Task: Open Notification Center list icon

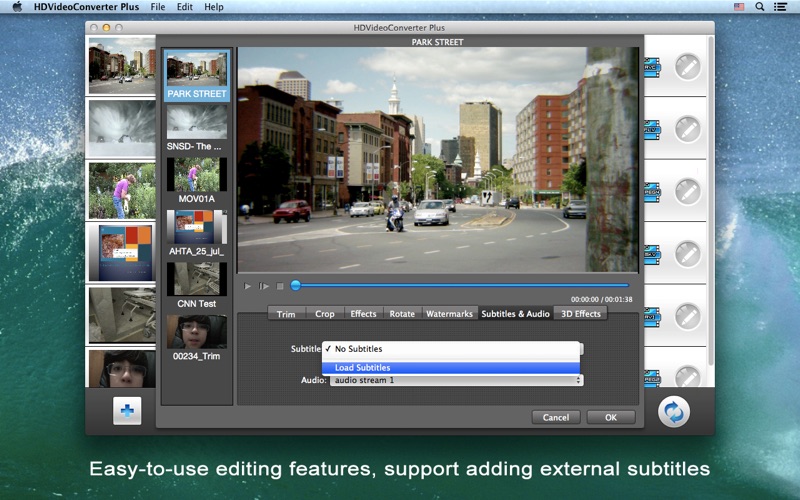Action: 780,7
